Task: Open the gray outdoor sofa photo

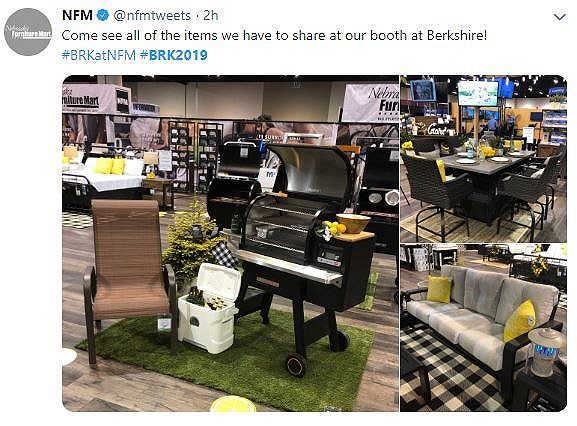Action: [484, 327]
